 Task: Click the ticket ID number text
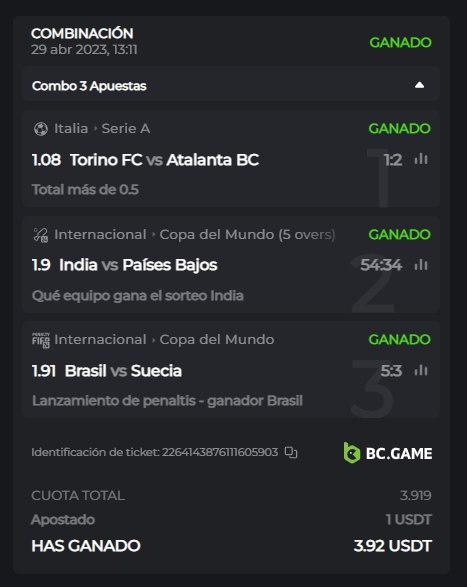tap(220, 452)
